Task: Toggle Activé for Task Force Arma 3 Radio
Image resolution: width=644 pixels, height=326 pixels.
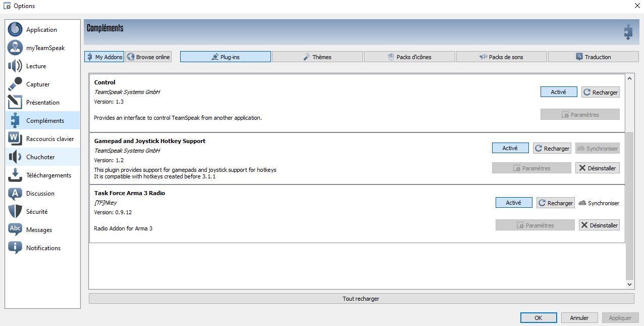Action: tap(513, 203)
